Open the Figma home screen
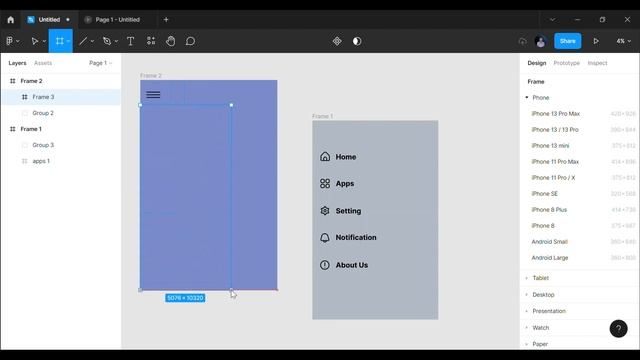This screenshot has height=360, width=640. pos(11,20)
